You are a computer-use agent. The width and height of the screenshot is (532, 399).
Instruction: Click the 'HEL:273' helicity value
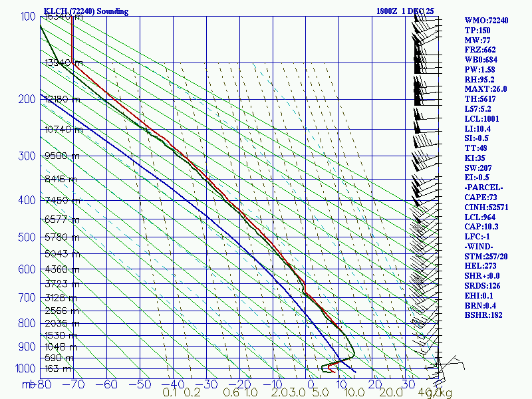pyautogui.click(x=480, y=266)
